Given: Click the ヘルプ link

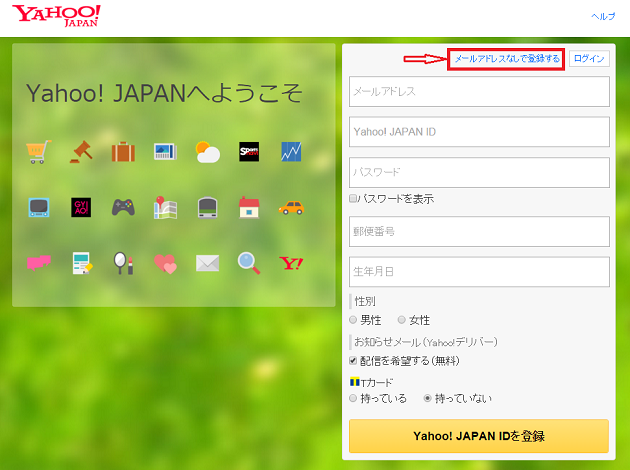Looking at the screenshot, I should point(603,16).
